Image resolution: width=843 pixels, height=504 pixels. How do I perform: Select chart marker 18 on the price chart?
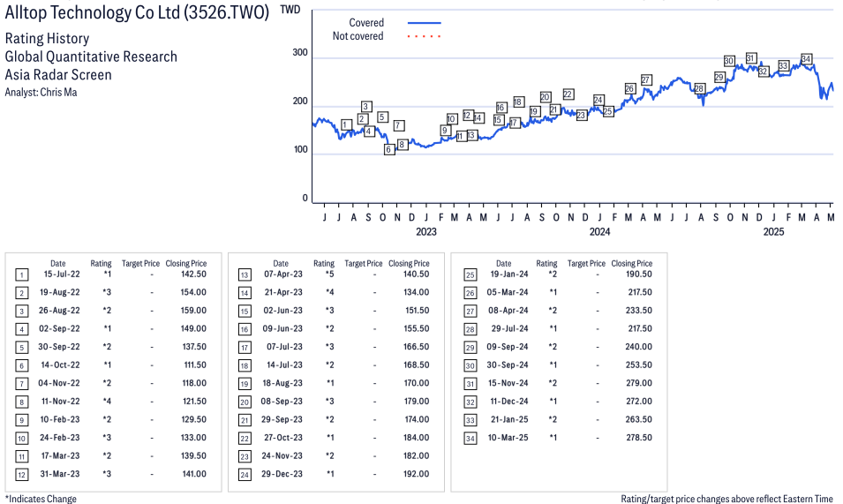coord(518,102)
